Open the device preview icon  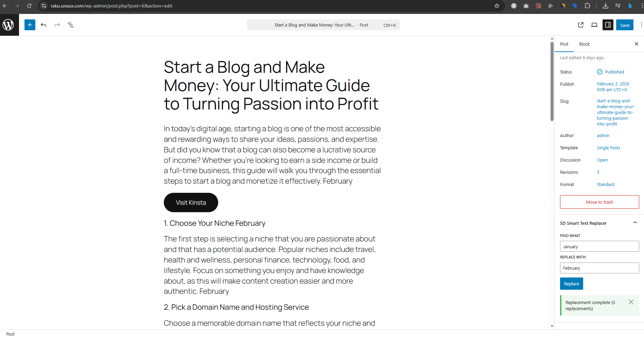pos(594,25)
